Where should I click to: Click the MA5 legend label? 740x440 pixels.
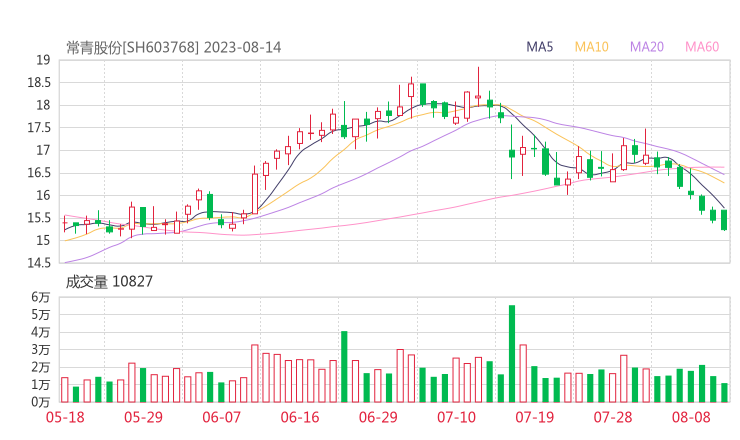pos(539,47)
